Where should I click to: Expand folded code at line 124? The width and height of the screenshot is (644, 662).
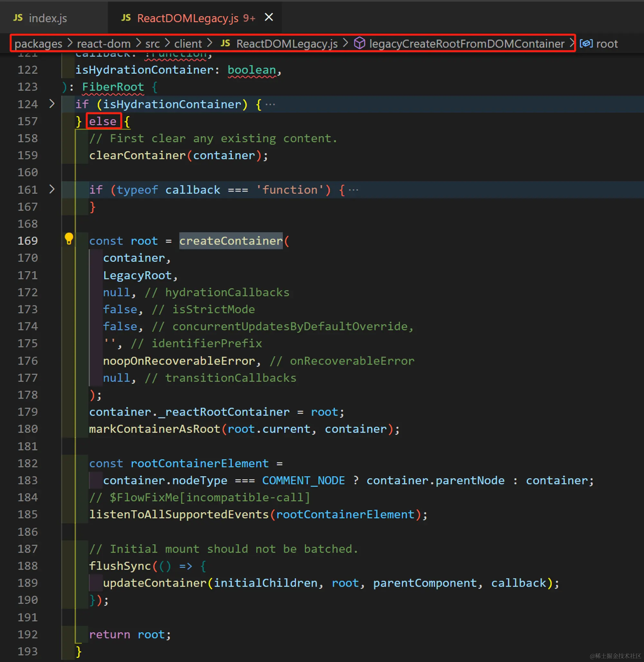52,104
